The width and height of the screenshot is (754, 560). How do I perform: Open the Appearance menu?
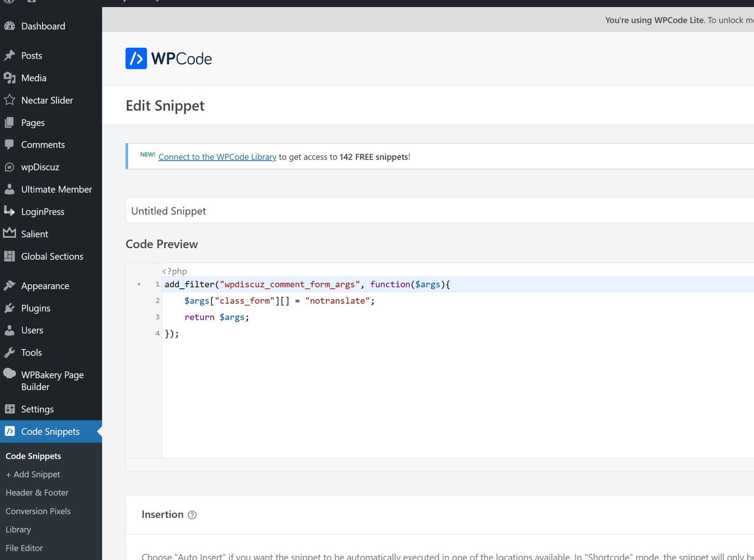click(x=45, y=286)
